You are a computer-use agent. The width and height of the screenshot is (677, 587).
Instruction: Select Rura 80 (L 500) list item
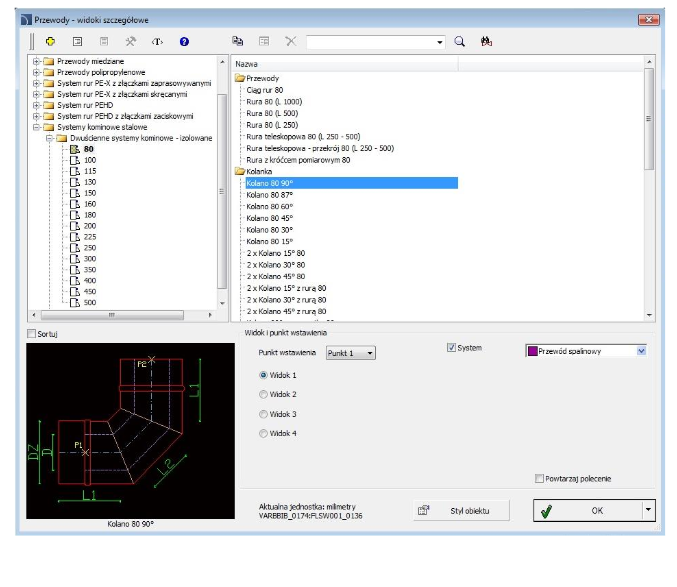coord(273,113)
